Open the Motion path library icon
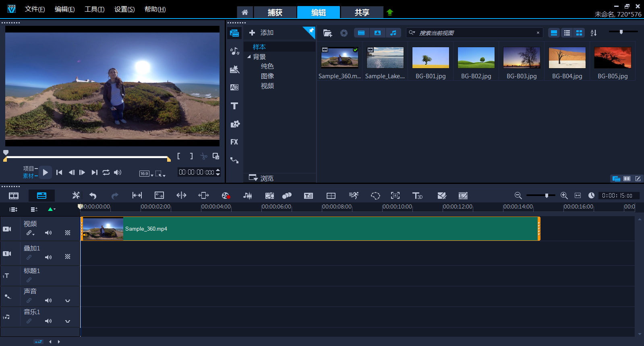 tap(234, 160)
